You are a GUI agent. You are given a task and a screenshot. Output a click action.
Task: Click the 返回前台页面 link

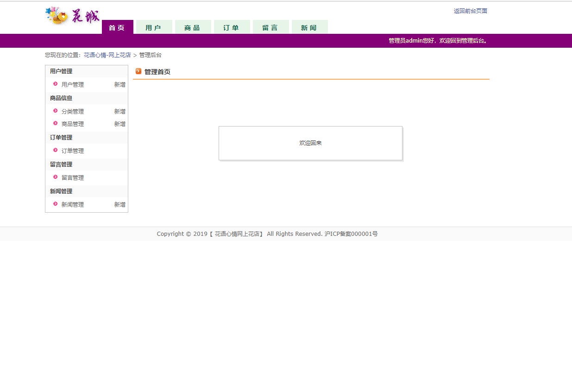click(470, 11)
